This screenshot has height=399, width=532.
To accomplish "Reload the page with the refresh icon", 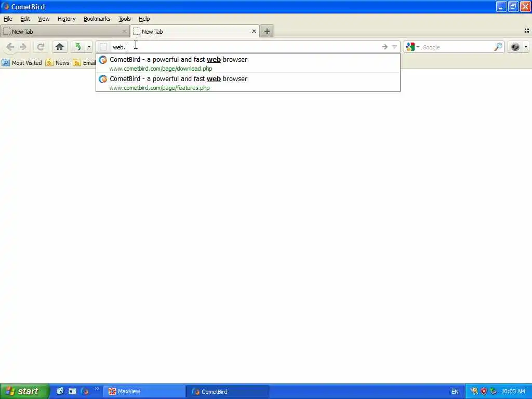I will tap(41, 47).
